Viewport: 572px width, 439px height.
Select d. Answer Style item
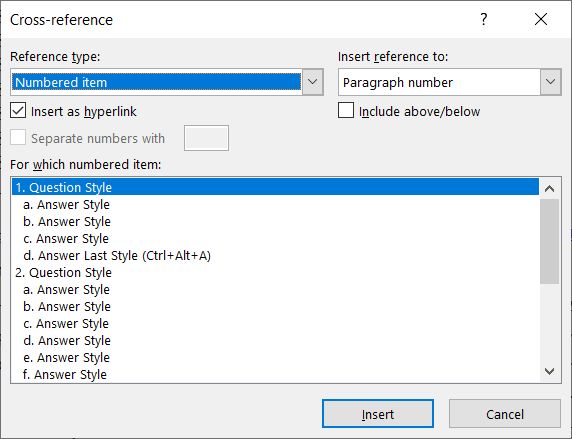click(275, 340)
